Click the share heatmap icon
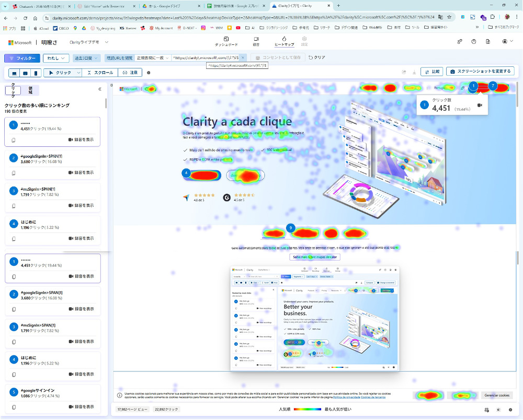Viewport: 523px width, 420px height. click(x=404, y=72)
